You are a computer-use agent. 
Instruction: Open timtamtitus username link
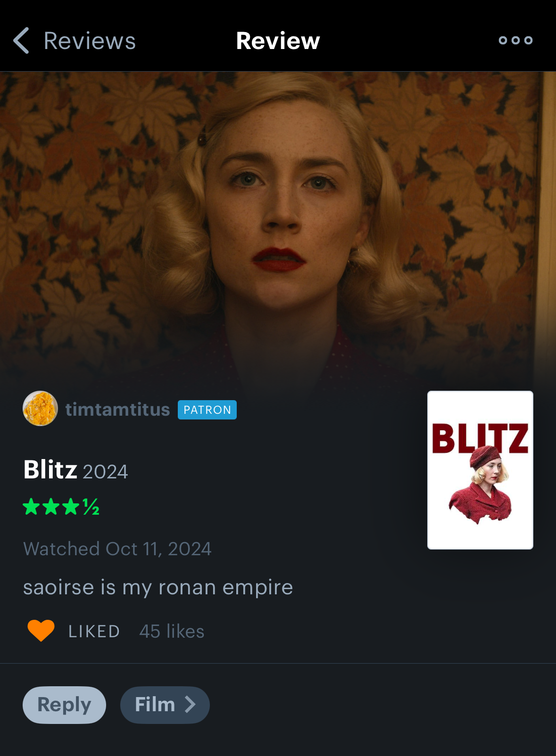(117, 410)
